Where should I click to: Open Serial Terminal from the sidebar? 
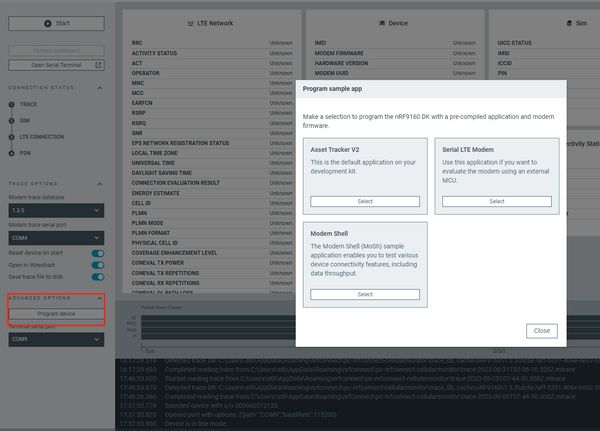tap(56, 65)
